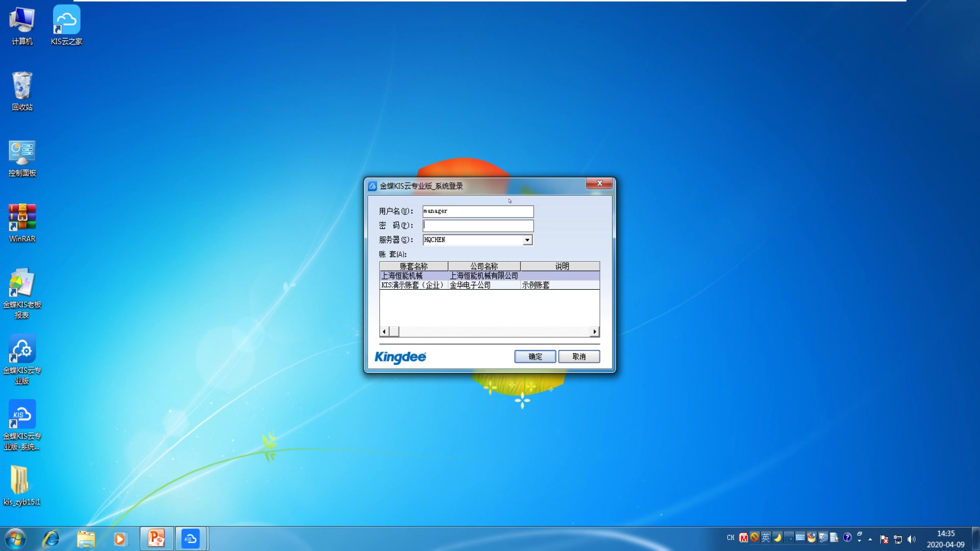980x551 pixels.
Task: Open Action Center flag icon
Action: click(x=884, y=539)
